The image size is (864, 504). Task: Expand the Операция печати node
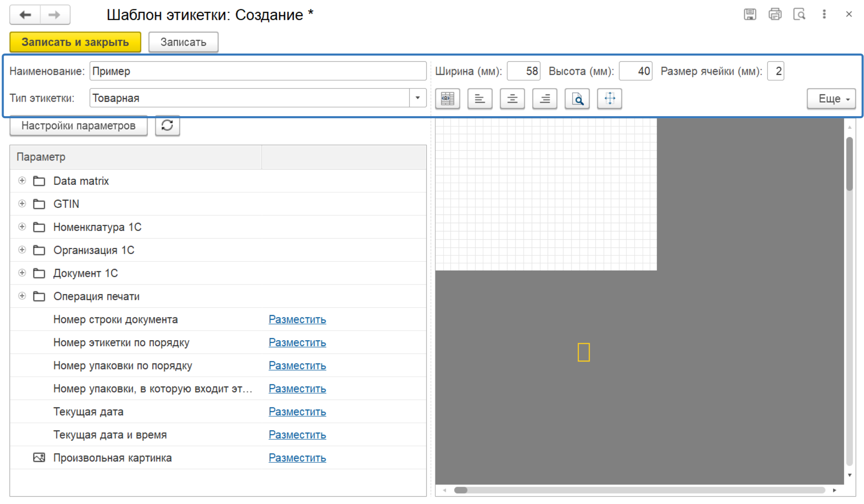click(22, 296)
